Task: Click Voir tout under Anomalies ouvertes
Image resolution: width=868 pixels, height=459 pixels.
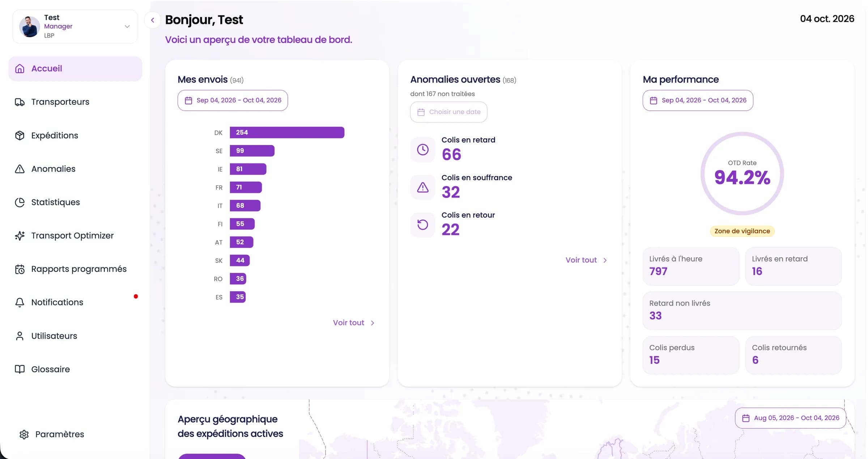Action: 586,260
